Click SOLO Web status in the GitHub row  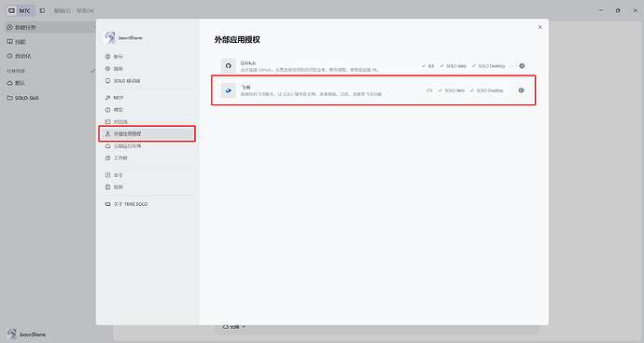(453, 66)
